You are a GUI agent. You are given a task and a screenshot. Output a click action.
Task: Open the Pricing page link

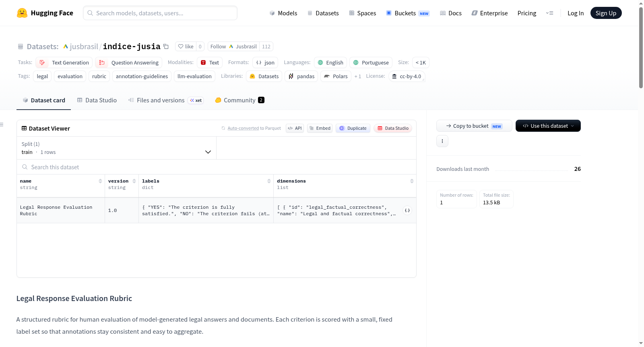tap(527, 13)
